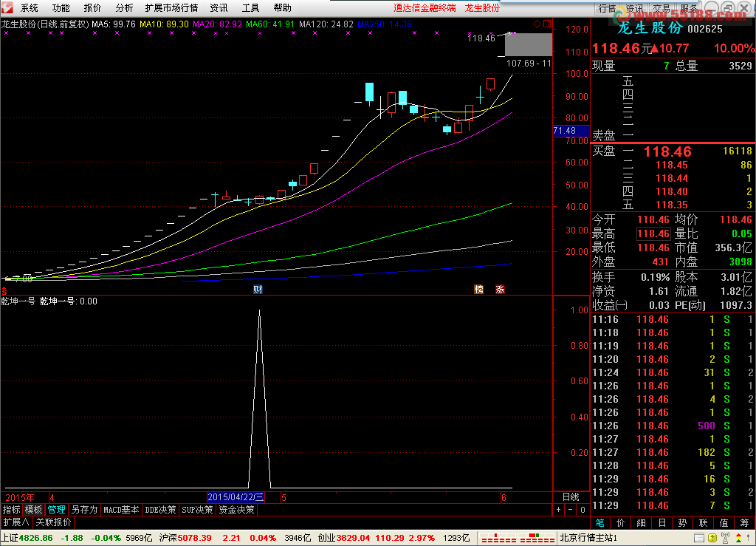756x546 pixels.
Task: Click the red $ icon at chart bottom-left
Action: click(4, 291)
